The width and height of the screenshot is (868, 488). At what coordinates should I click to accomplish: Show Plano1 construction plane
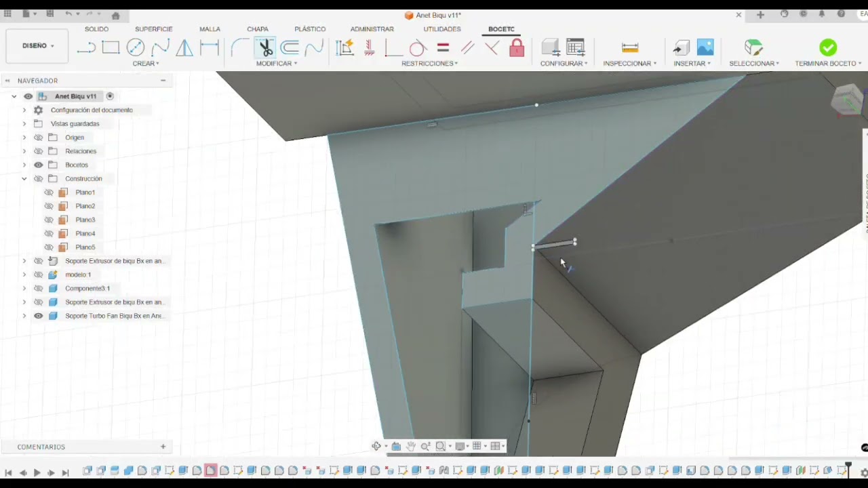click(x=49, y=192)
